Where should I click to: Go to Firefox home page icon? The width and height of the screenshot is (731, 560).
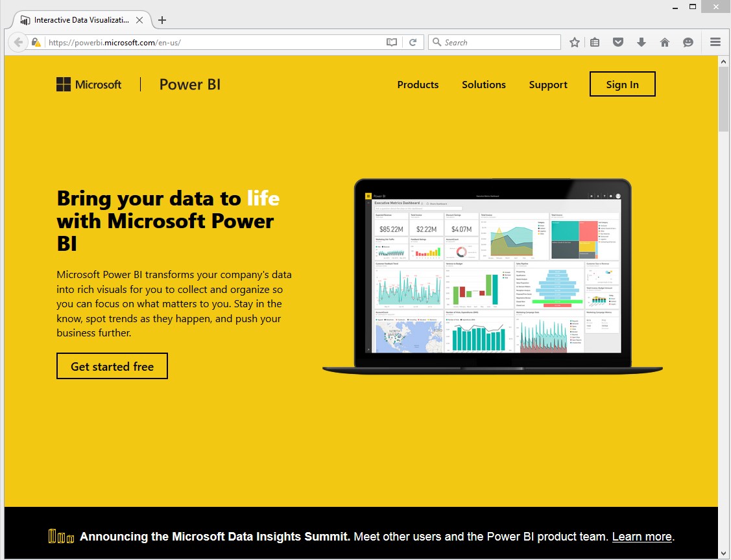tap(665, 42)
